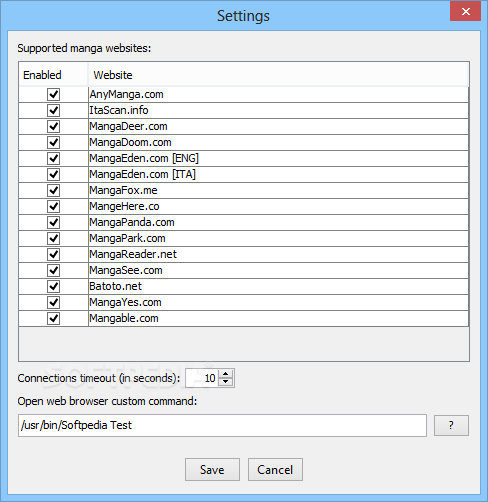Open the custom command help button
Screen dimensions: 488x502
click(x=451, y=425)
